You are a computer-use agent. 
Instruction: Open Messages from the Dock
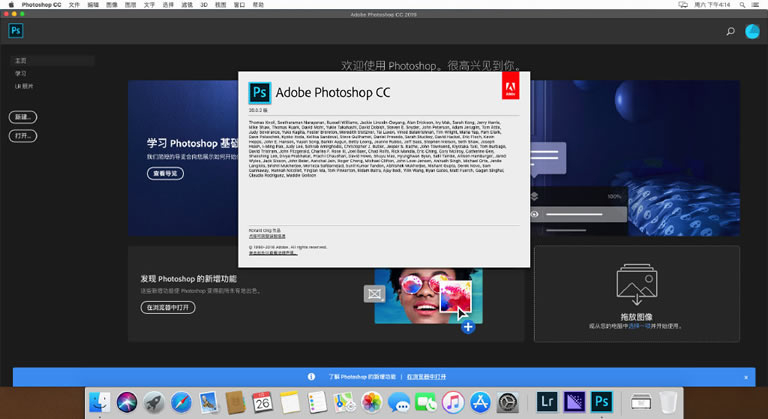click(399, 402)
